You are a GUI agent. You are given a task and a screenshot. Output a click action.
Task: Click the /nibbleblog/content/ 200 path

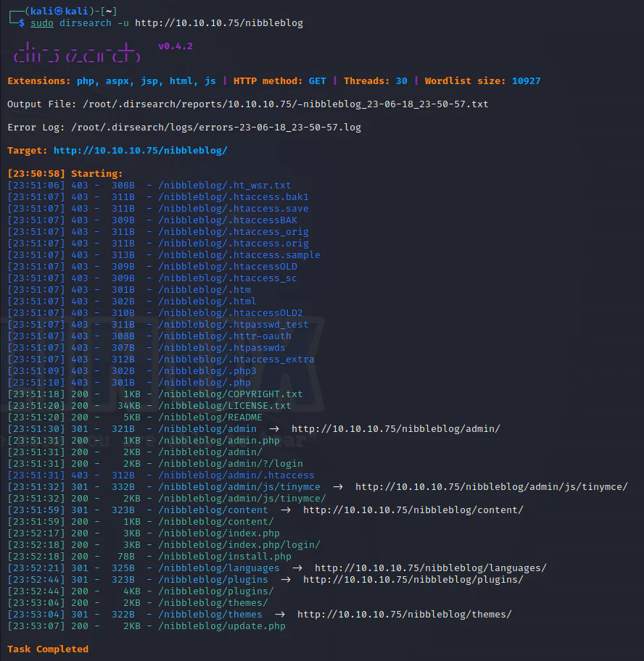tap(216, 521)
